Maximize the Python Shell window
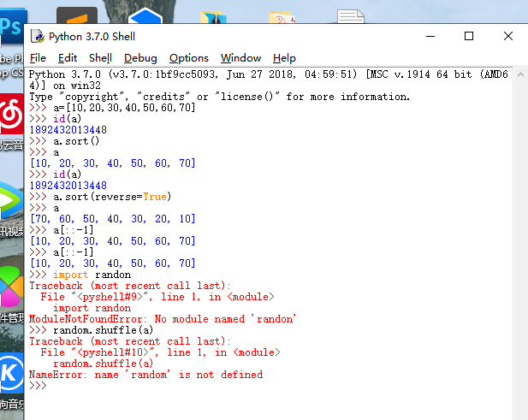 coord(469,36)
